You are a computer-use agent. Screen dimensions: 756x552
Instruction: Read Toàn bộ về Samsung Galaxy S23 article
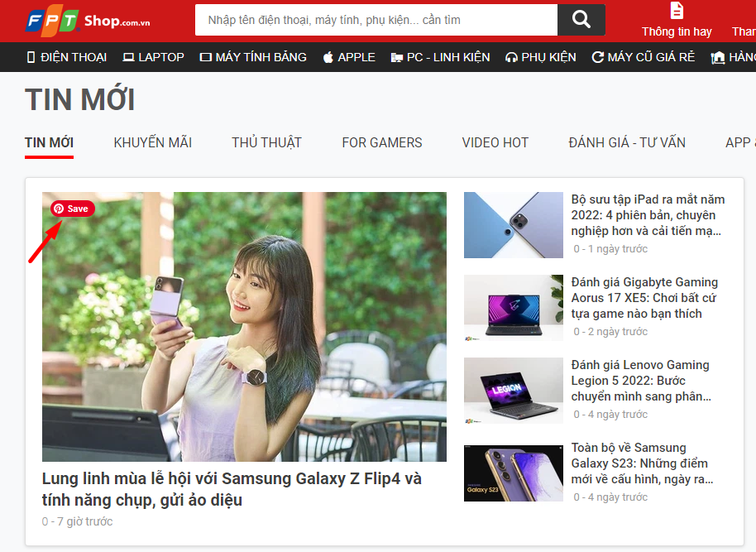pyautogui.click(x=642, y=463)
